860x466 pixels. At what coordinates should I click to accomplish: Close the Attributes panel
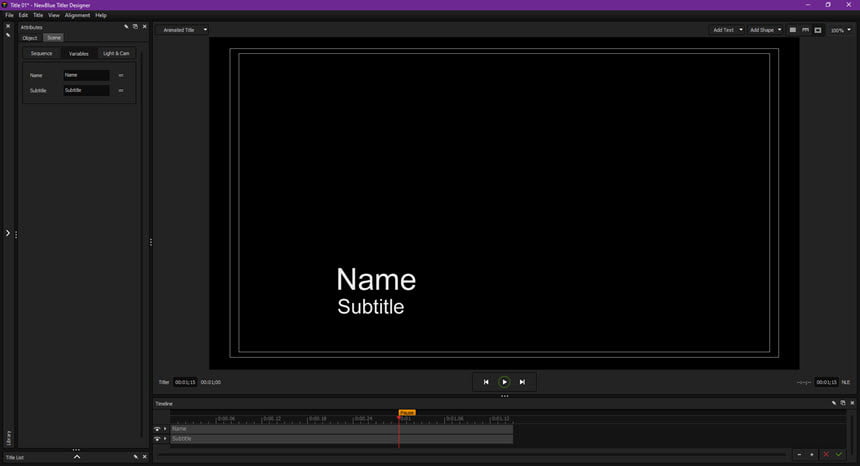point(145,26)
